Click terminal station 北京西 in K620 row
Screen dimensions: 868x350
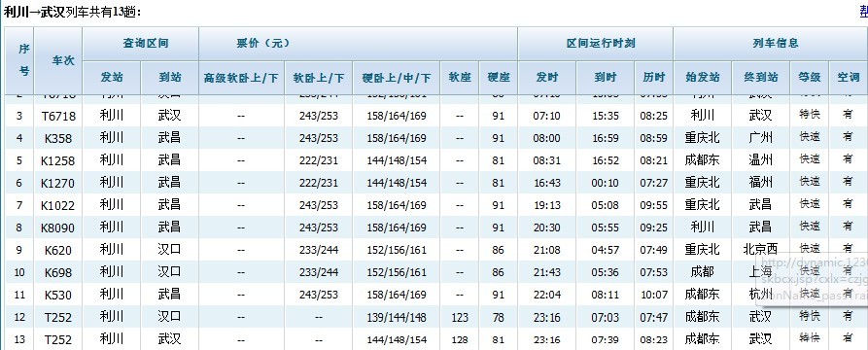761,249
